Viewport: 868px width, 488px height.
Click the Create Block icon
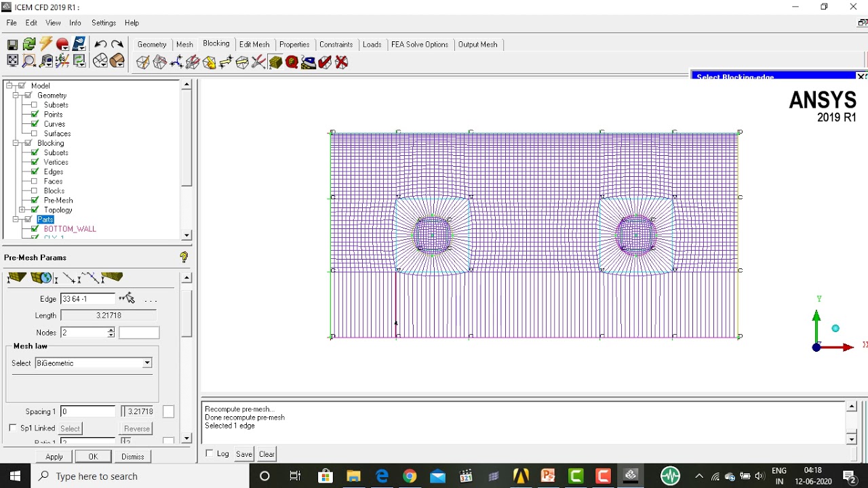[x=143, y=62]
